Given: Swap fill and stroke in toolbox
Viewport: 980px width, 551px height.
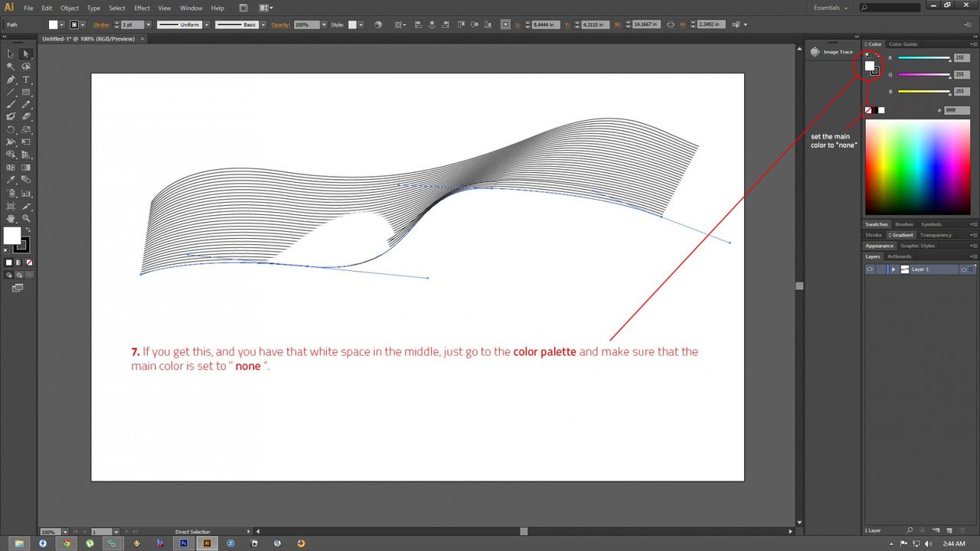Looking at the screenshot, I should [28, 230].
